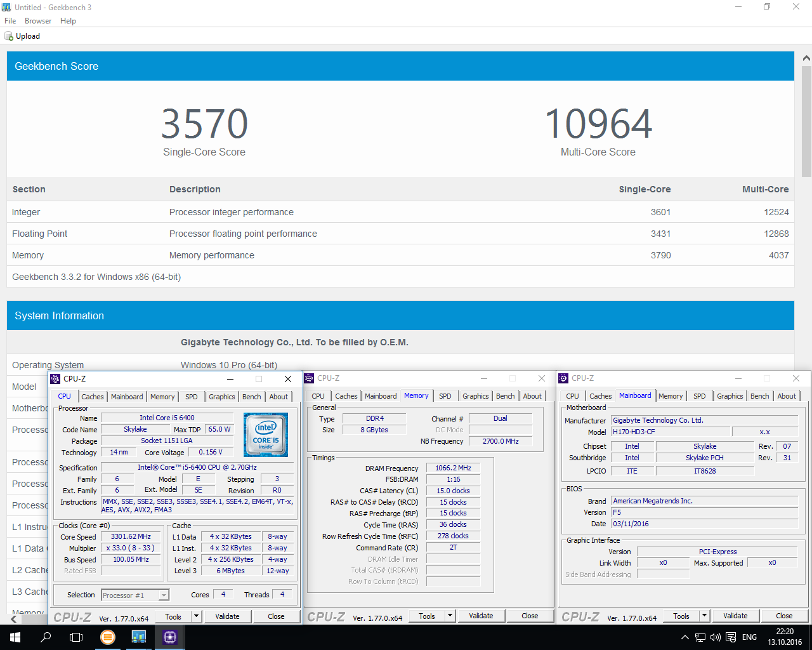
Task: Select the SPD tab in middle CPU-Z window
Action: coord(445,396)
